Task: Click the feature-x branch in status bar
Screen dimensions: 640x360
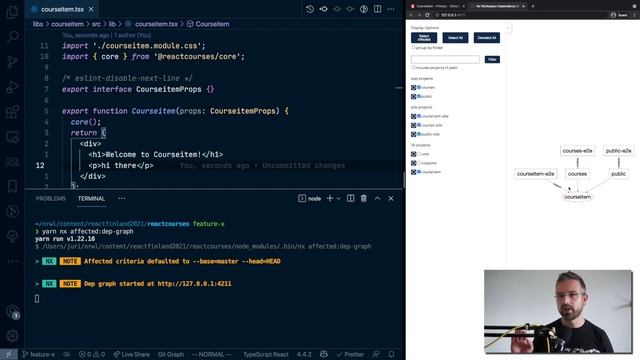Action: (38, 354)
